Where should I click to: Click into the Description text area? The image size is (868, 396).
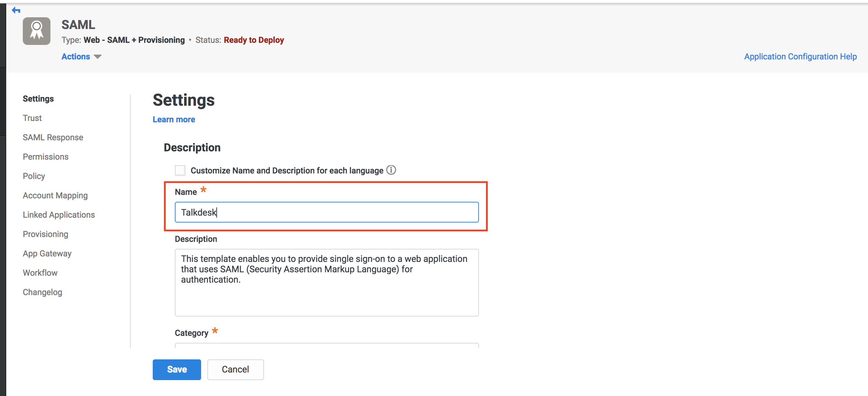327,282
